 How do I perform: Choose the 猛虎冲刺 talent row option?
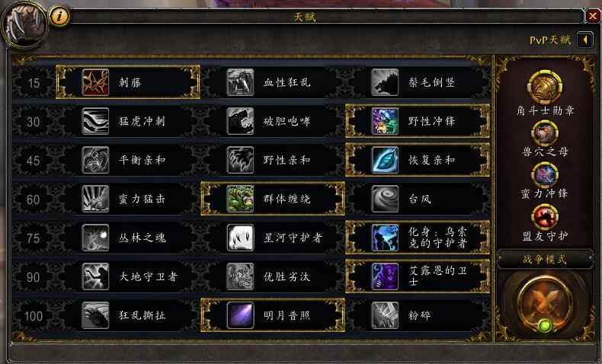(130, 121)
